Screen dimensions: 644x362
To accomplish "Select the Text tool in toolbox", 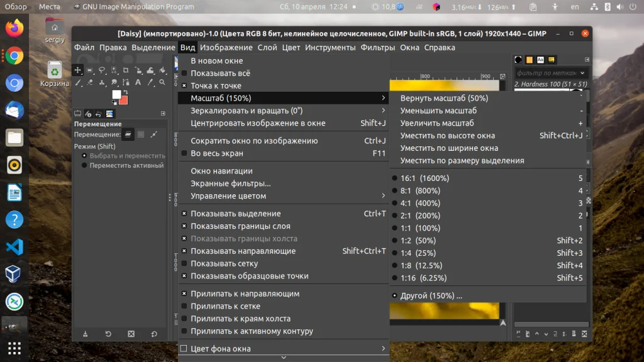I will pyautogui.click(x=138, y=82).
